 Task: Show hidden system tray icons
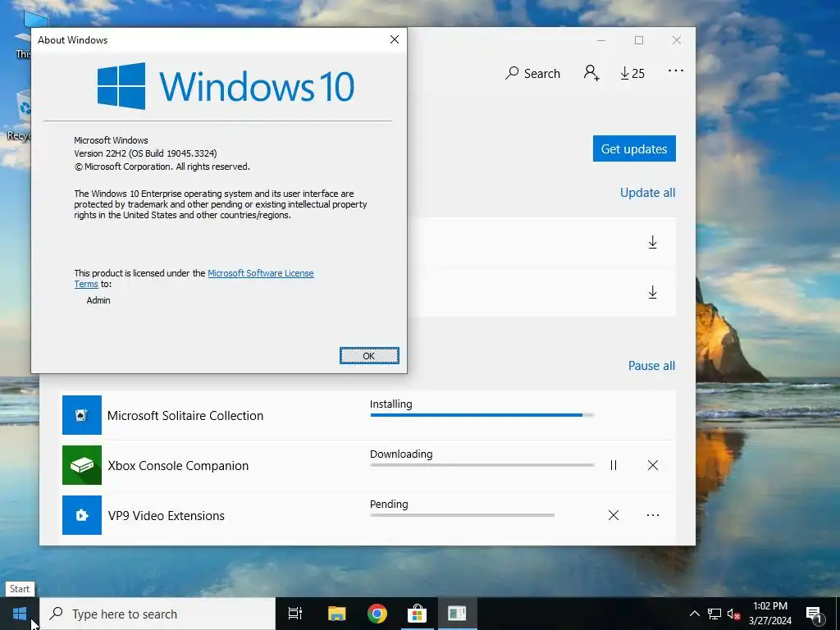(x=694, y=614)
